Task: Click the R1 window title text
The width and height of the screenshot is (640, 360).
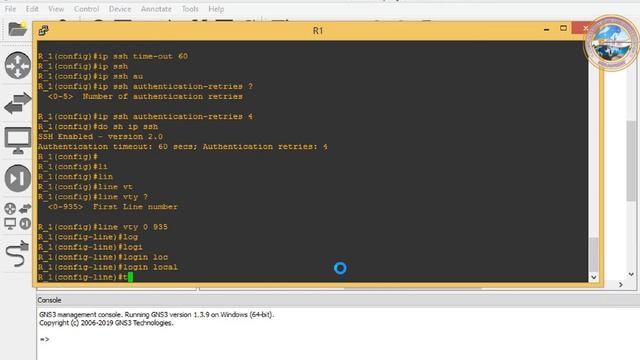Action: click(318, 31)
